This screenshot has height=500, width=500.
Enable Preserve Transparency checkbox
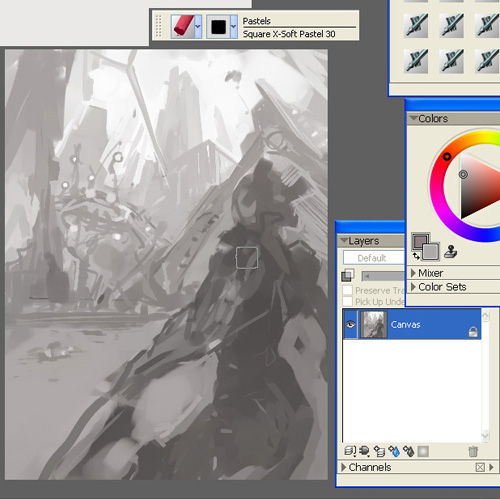point(347,290)
